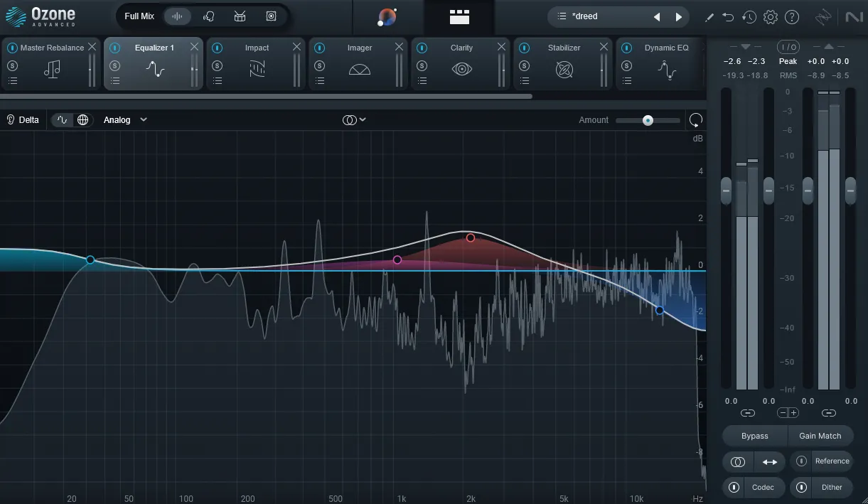Toggle power for Equalizer 1 module
This screenshot has height=504, width=868.
(115, 48)
